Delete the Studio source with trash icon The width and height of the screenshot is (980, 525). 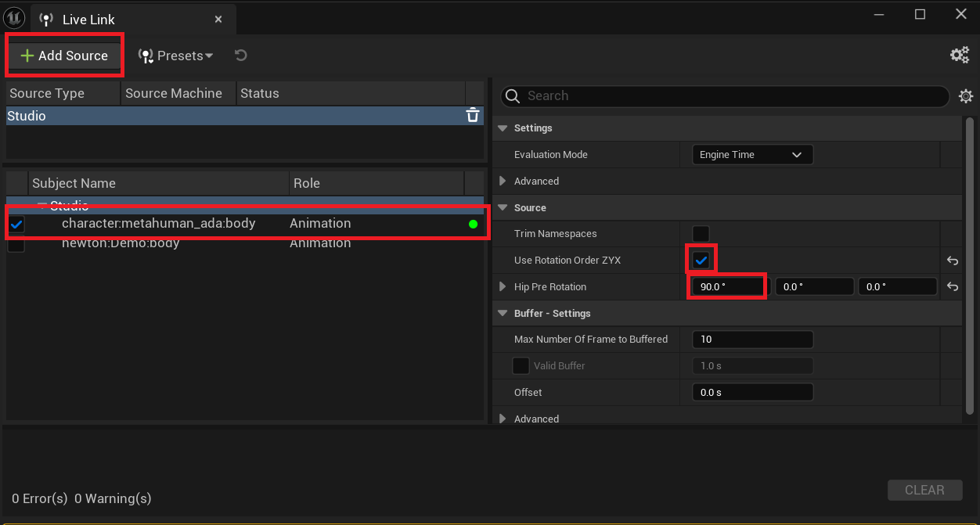tap(473, 116)
